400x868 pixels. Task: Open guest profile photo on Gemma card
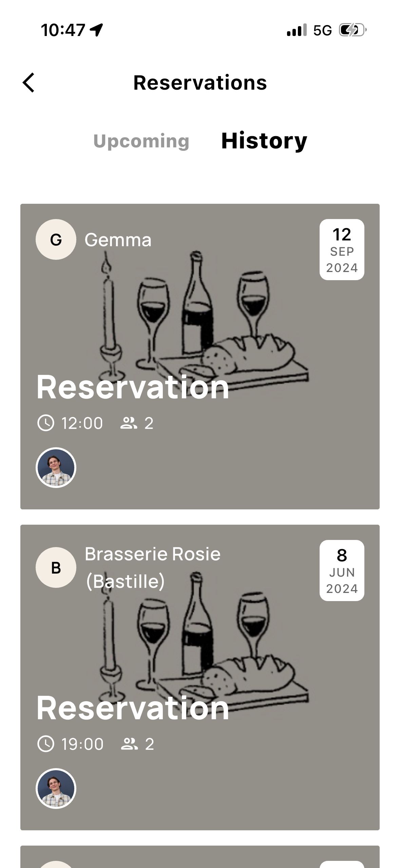tap(56, 468)
